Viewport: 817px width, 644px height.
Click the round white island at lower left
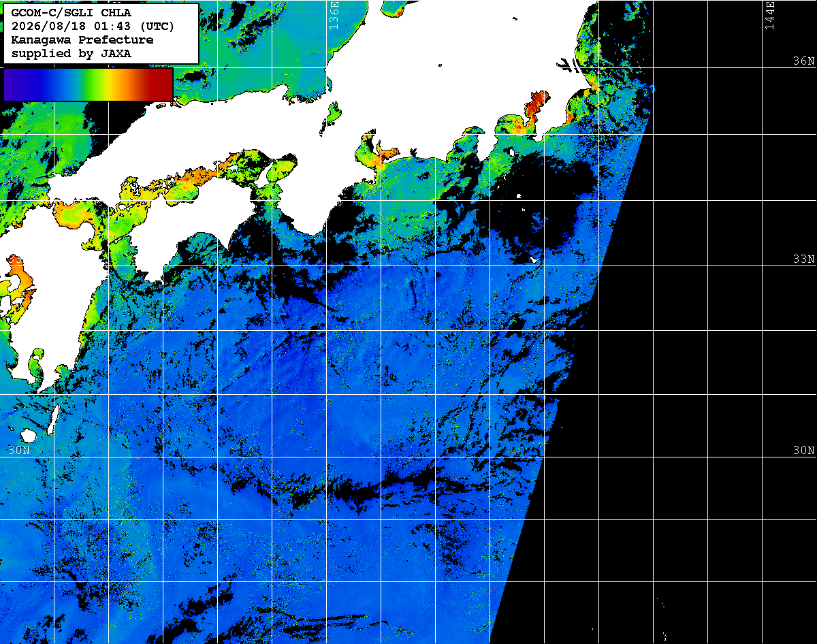click(x=29, y=434)
